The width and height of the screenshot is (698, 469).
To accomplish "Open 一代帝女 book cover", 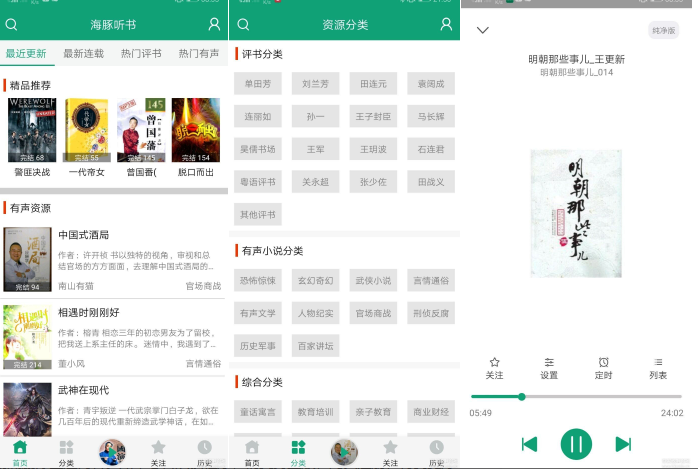I will [x=86, y=130].
